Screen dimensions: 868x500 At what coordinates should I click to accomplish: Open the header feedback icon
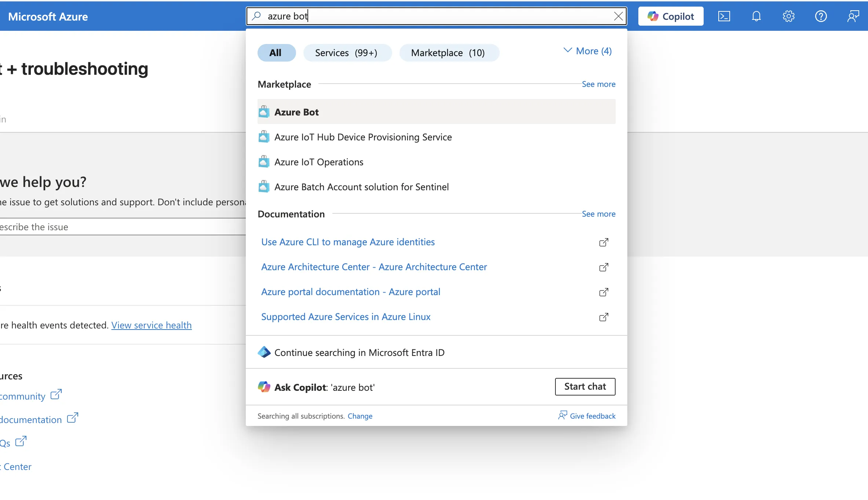[x=853, y=16]
